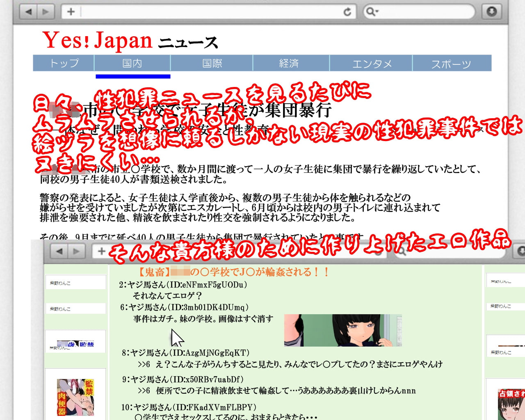Screen dimensions: 525x420
Task: Open a new tab with the plus icon
Action: pos(70,11)
